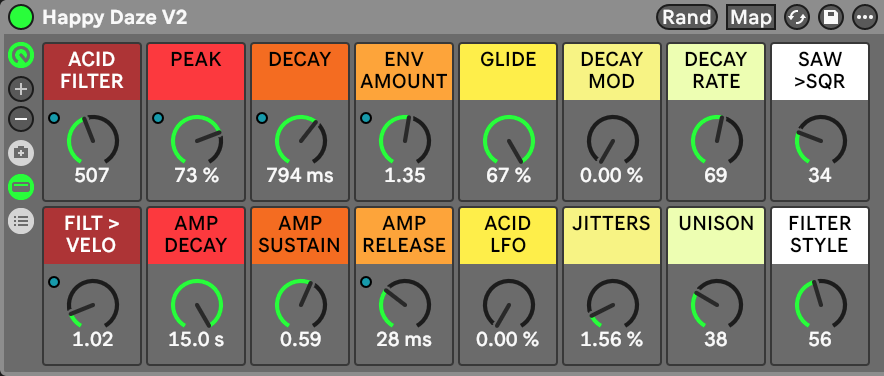
Task: Click the JITTERS knob
Action: click(x=612, y=303)
